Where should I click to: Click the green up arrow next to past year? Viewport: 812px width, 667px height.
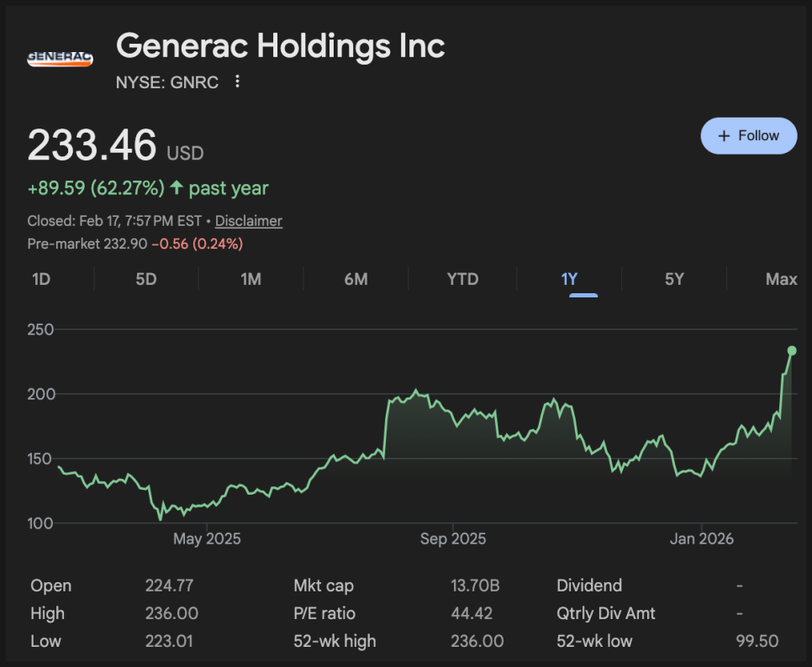coord(177,188)
